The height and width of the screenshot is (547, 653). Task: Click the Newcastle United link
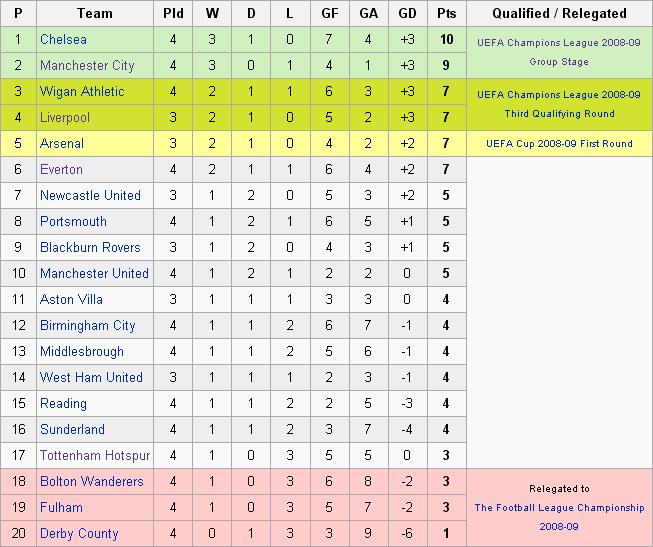pos(90,195)
